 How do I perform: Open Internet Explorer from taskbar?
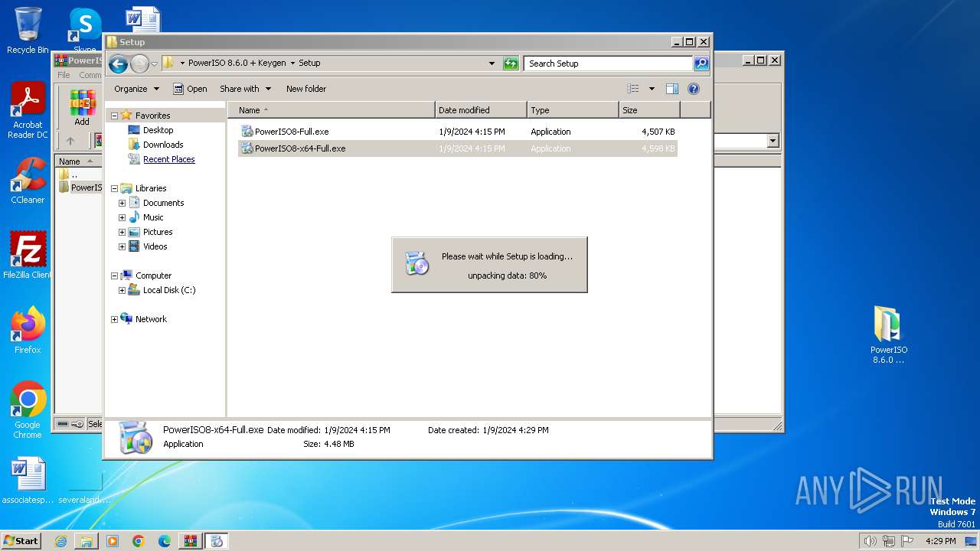coord(60,541)
